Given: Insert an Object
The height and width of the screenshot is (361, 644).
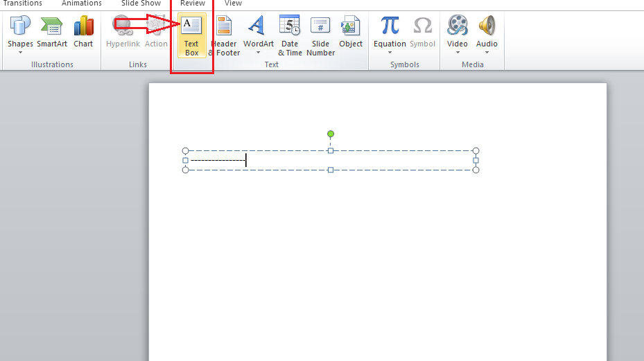Looking at the screenshot, I should pos(351,33).
